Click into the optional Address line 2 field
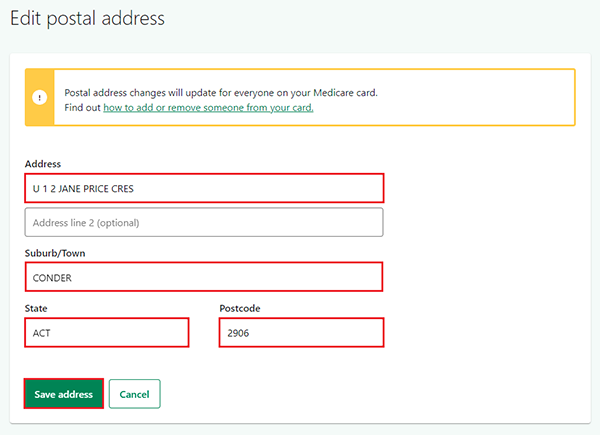The width and height of the screenshot is (600, 435). (204, 222)
